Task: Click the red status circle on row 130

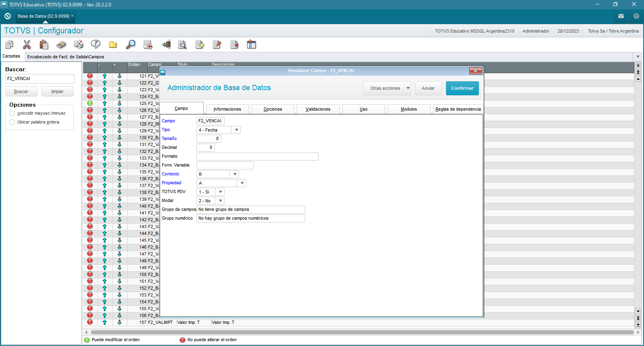Action: (x=90, y=138)
